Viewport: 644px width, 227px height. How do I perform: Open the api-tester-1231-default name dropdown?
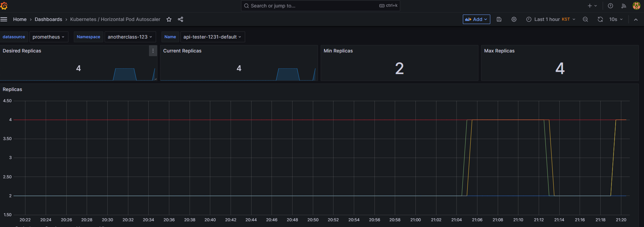(212, 37)
